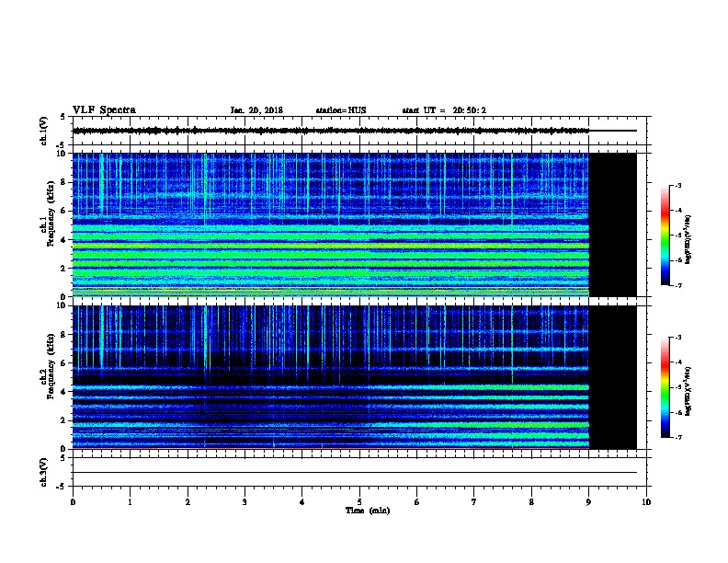Viewport: 728px width, 563px height.
Task: Click the 8 kHz tick of ch.1 frequency axis
Action: pyautogui.click(x=63, y=182)
